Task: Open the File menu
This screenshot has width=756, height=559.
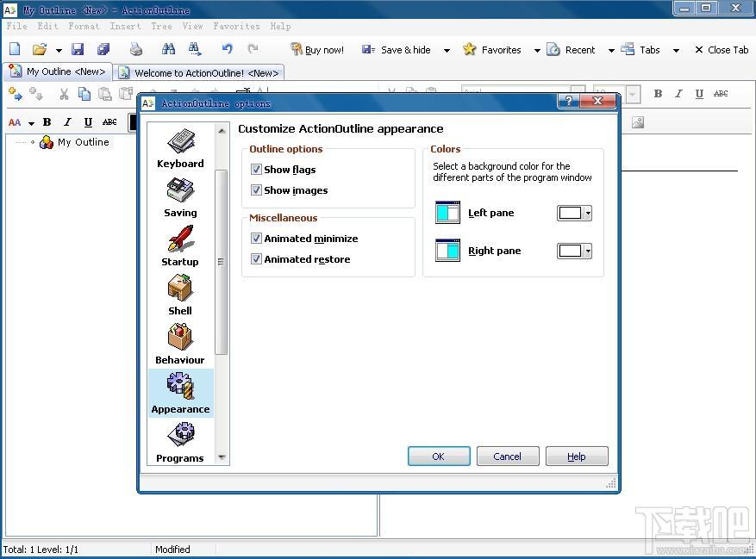Action: [17, 26]
